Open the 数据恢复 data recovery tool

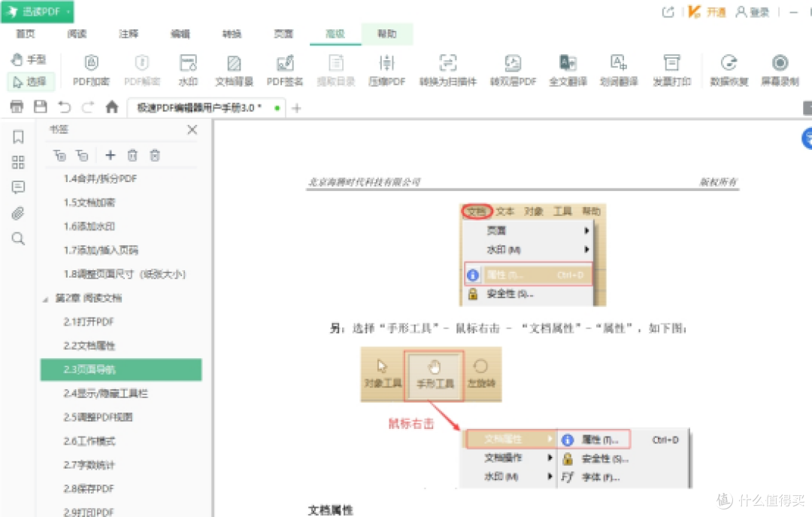point(729,70)
